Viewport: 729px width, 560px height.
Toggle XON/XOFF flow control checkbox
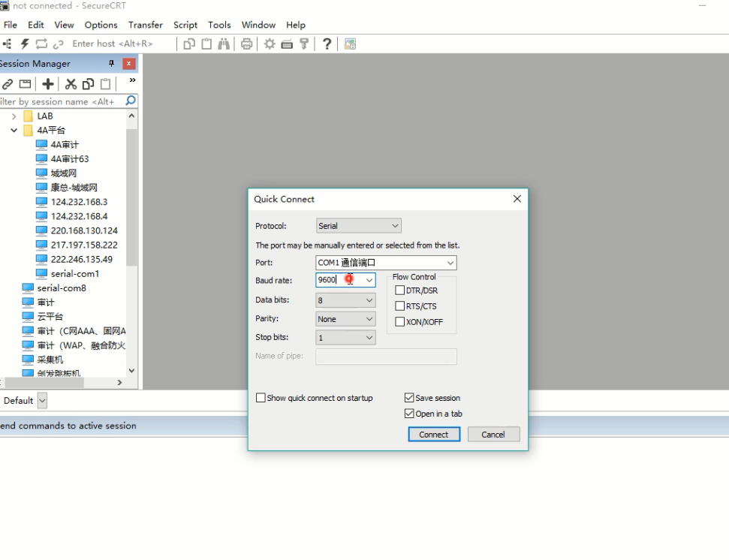click(x=399, y=321)
